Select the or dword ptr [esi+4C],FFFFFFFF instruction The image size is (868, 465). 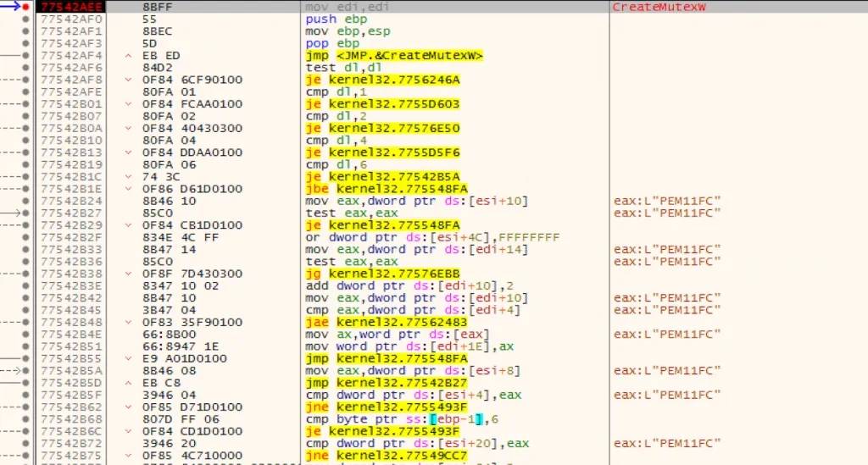point(431,237)
